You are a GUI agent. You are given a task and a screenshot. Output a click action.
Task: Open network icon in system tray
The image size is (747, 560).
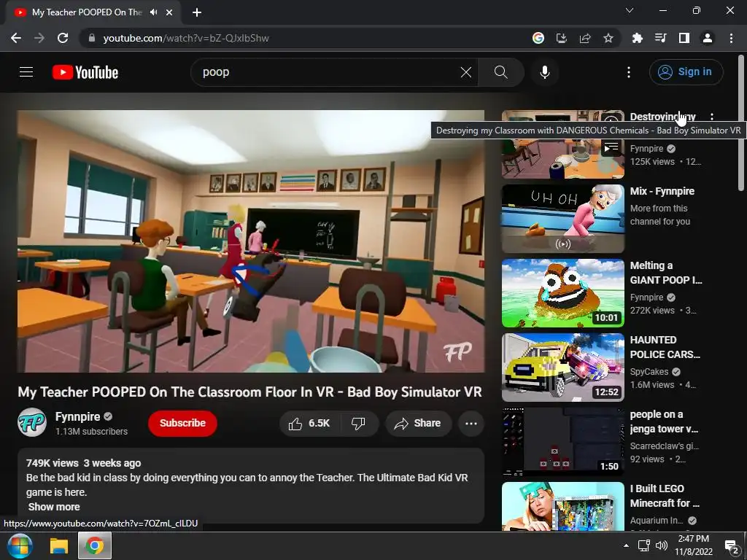click(643, 545)
